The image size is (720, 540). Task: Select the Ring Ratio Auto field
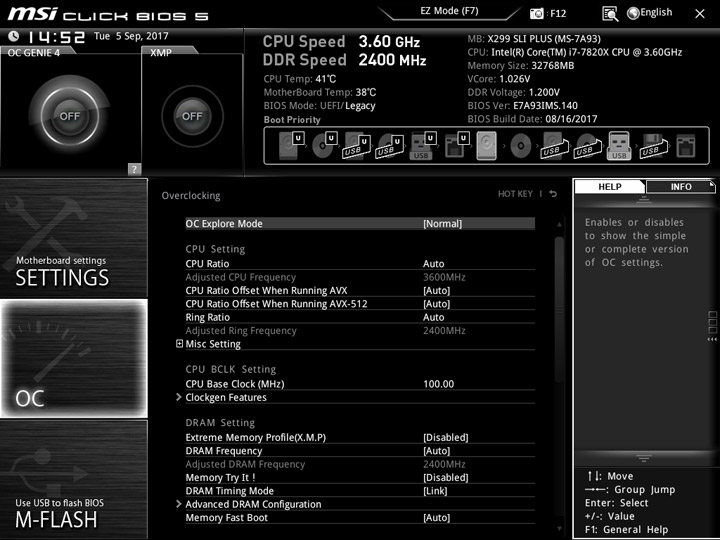click(x=360, y=317)
